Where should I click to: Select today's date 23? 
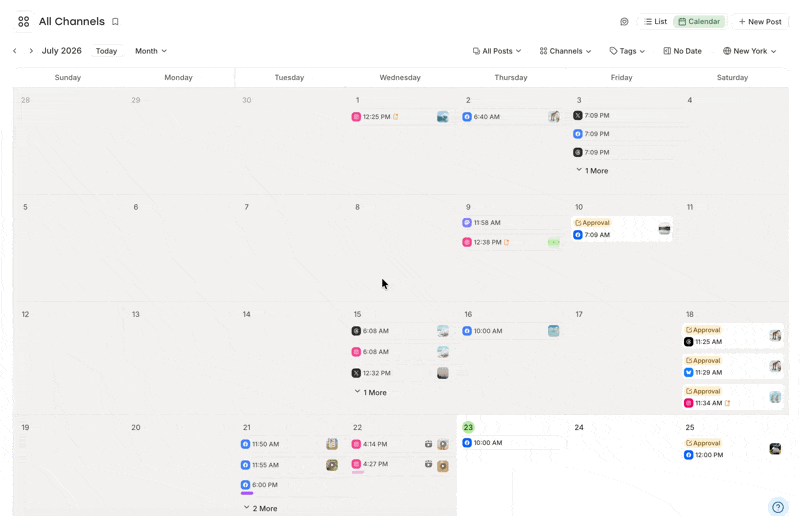pyautogui.click(x=468, y=427)
